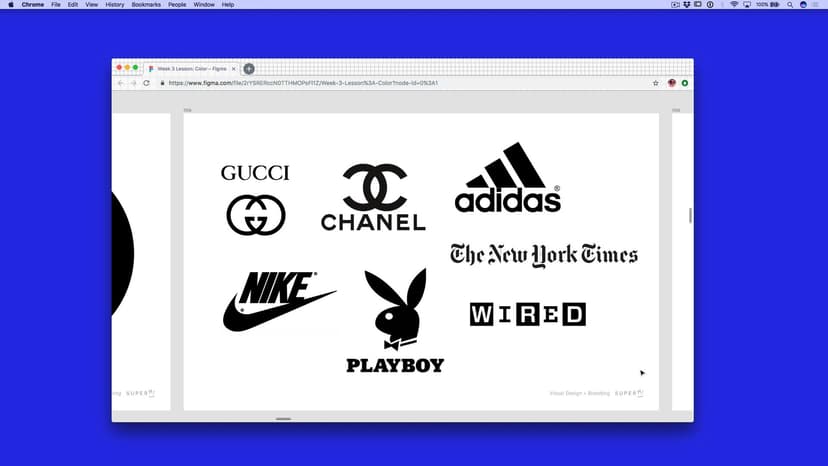Click the figma.com URL address field
The height and width of the screenshot is (466, 828).
coord(303,83)
